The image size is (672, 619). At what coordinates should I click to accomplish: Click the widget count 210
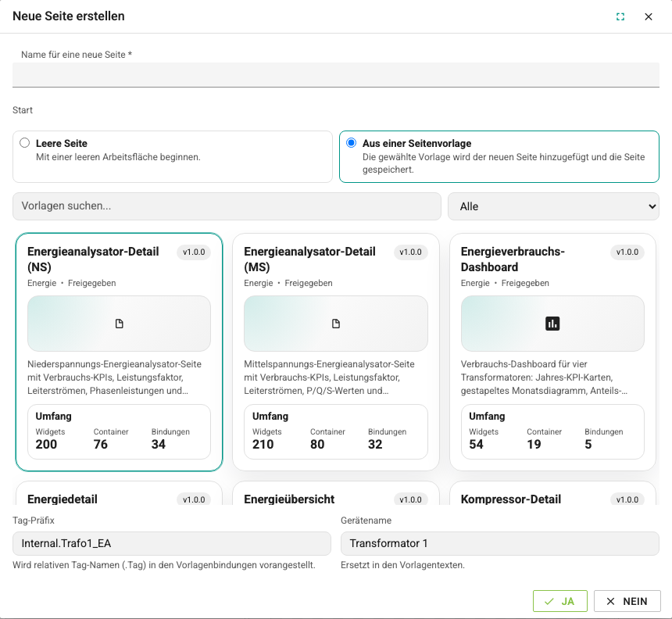point(263,445)
